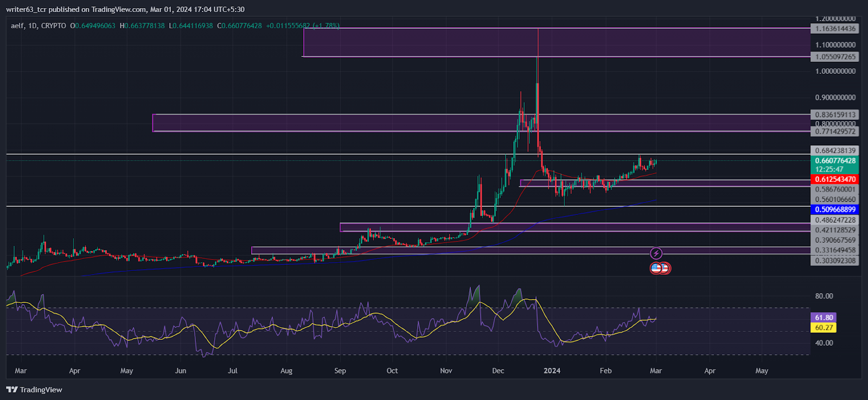Select the 0.771429572 price level label

(x=835, y=131)
